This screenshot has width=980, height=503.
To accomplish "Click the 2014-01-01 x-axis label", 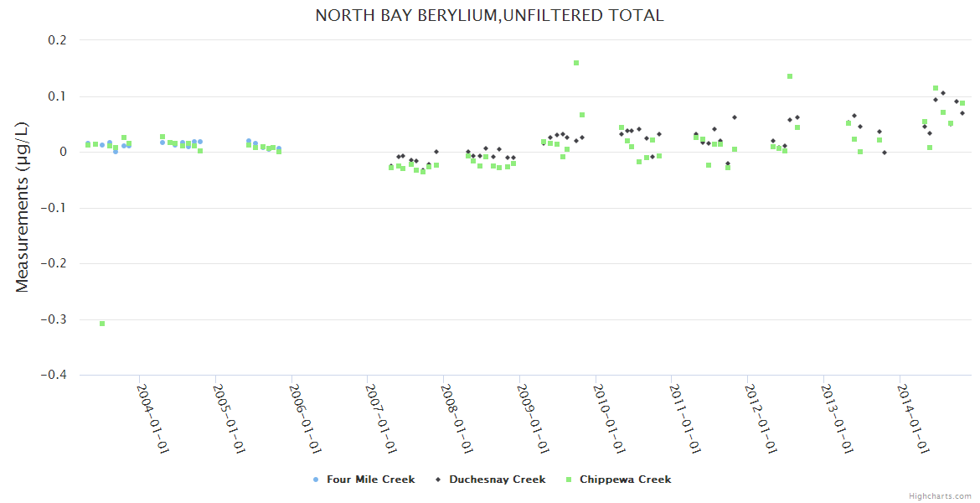I will coord(912,417).
